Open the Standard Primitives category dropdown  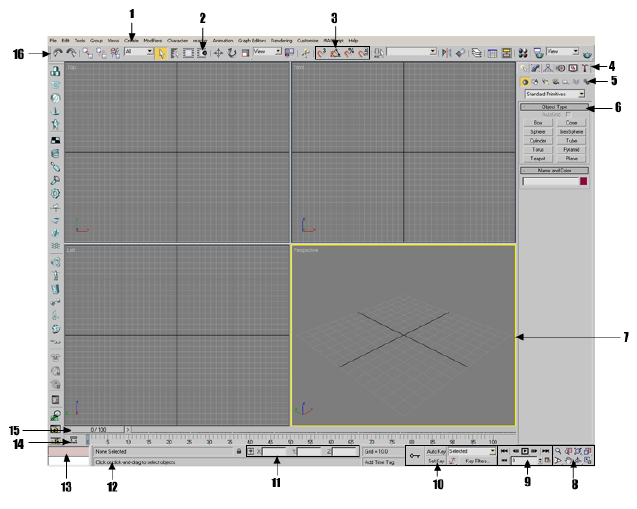coord(555,94)
